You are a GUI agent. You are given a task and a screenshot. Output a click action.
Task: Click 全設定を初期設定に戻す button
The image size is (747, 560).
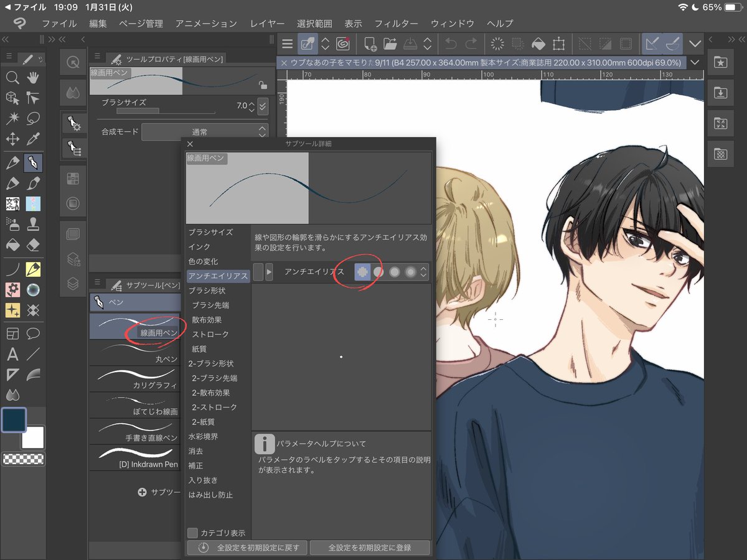(247, 548)
